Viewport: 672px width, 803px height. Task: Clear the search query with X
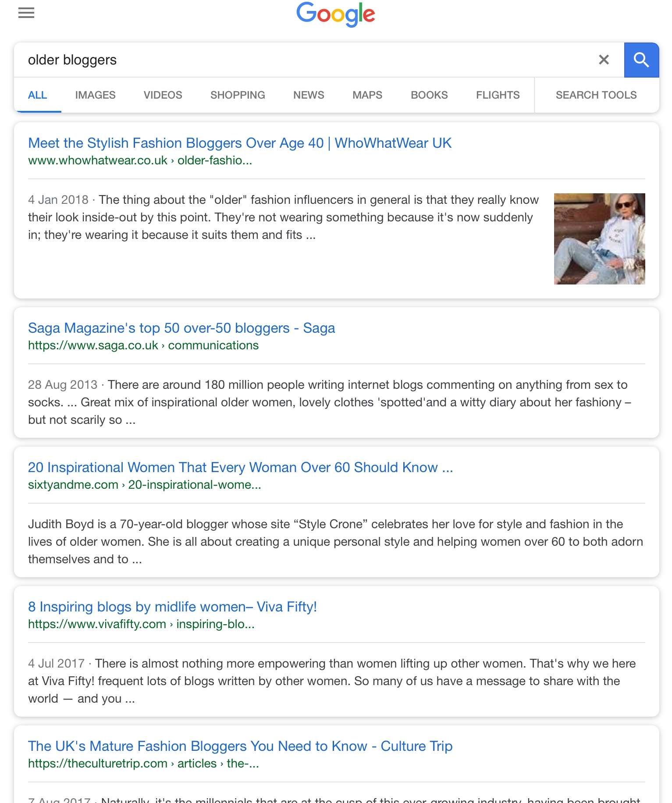tap(604, 60)
